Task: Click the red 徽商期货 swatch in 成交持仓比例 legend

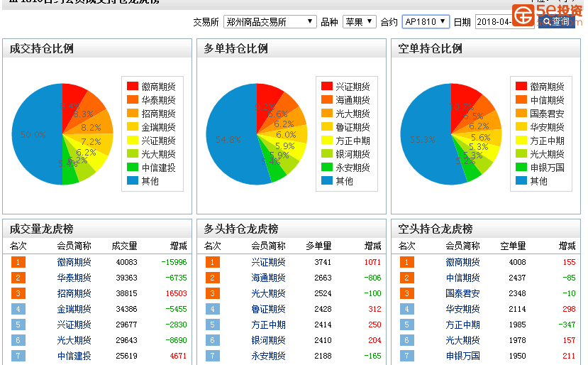Action: coord(133,87)
